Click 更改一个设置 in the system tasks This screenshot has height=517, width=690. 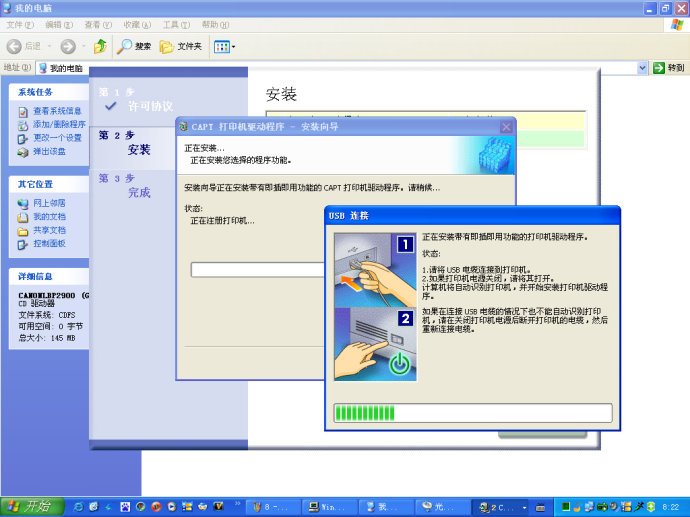56,138
